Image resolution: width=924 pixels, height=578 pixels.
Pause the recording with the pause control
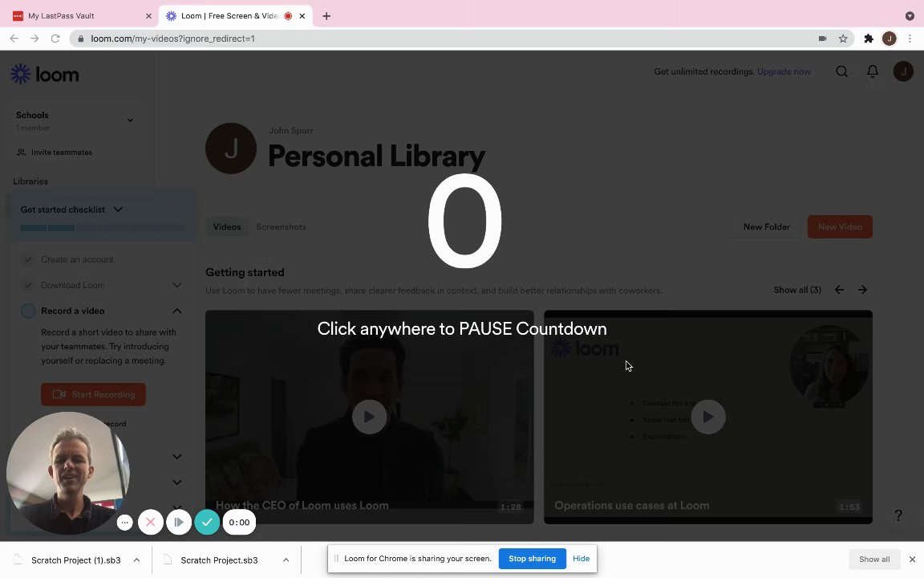tap(179, 522)
